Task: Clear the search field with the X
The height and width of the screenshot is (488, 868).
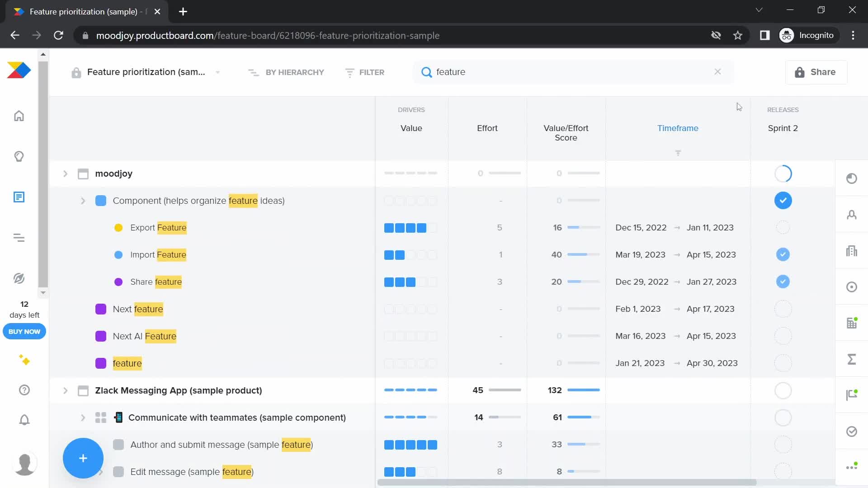Action: [x=717, y=72]
